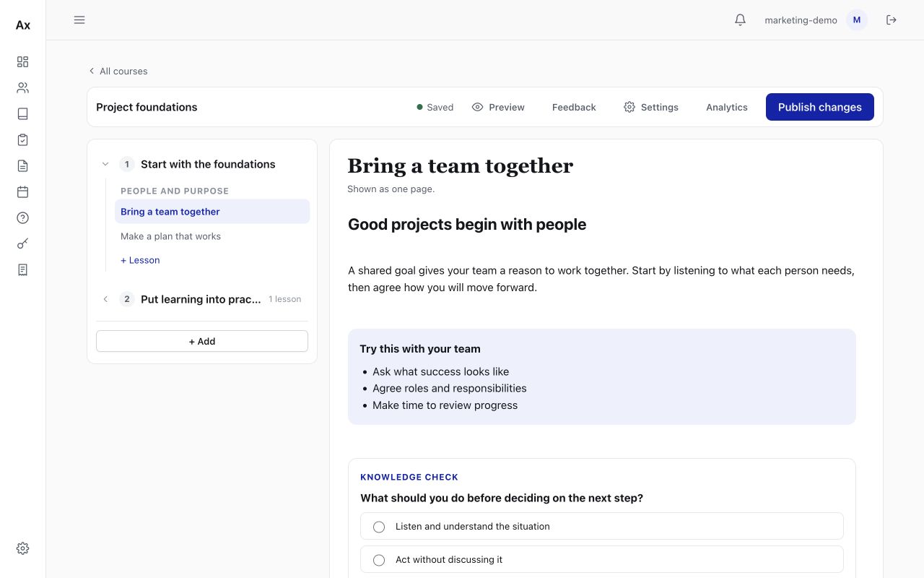Go back to All courses
This screenshot has width=924, height=578.
click(x=118, y=71)
